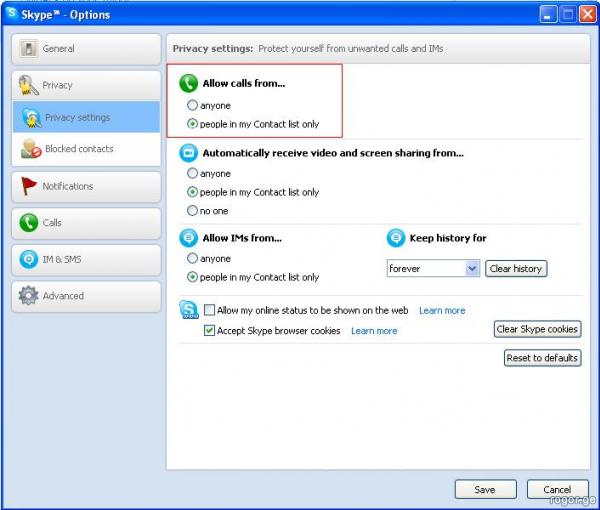Open the Privacy section
This screenshot has height=510, width=600.
point(86,85)
